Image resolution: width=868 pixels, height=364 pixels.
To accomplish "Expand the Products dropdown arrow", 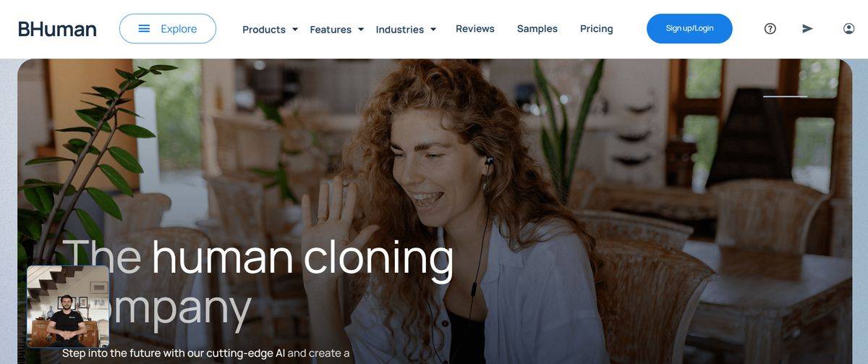I will (294, 30).
